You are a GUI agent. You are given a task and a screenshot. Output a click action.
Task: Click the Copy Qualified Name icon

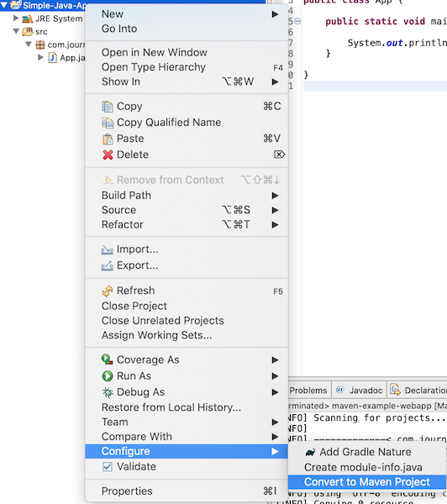(108, 123)
